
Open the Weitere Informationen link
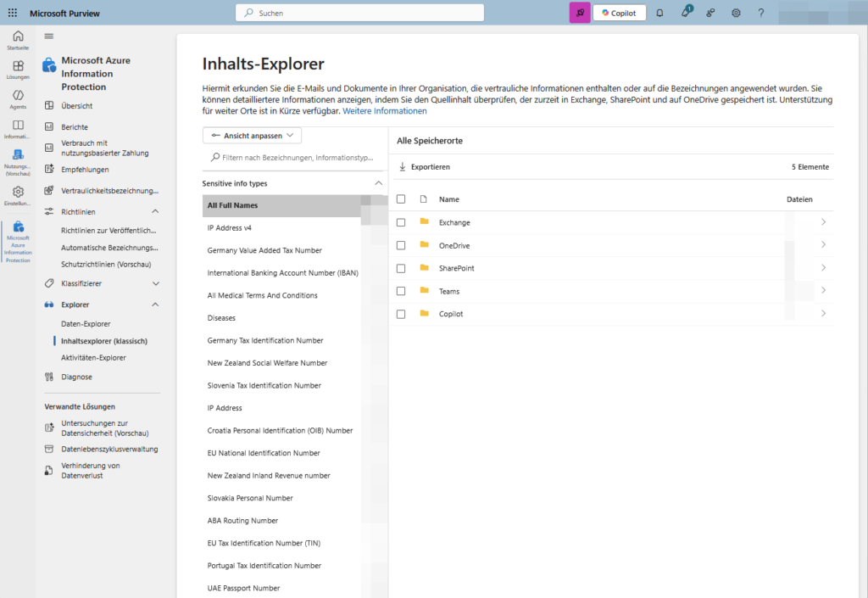[384, 111]
